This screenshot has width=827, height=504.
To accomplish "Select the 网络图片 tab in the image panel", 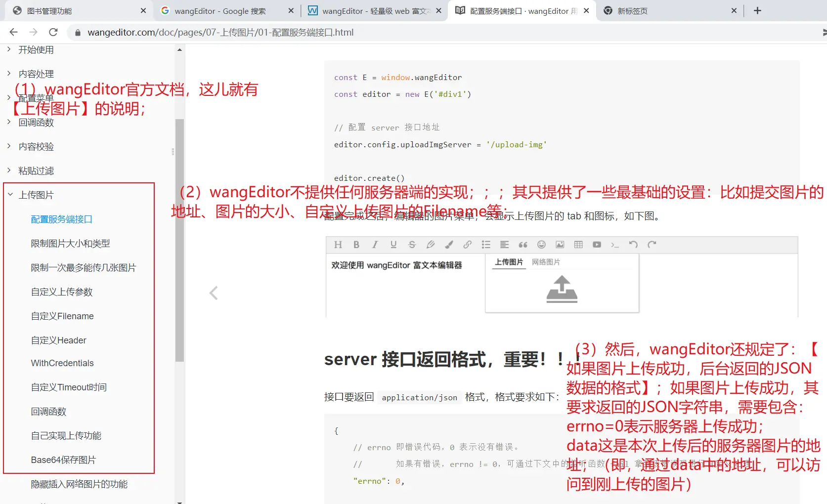I will 546,262.
